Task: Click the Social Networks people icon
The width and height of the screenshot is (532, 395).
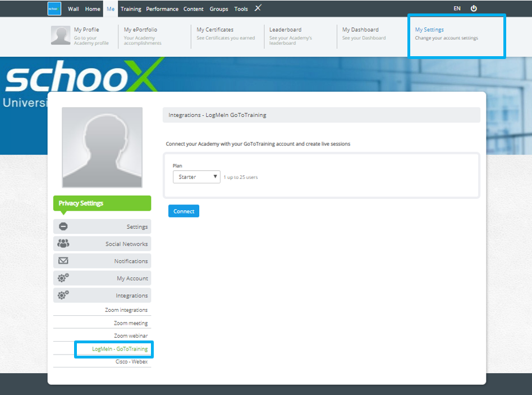Action: coord(63,243)
